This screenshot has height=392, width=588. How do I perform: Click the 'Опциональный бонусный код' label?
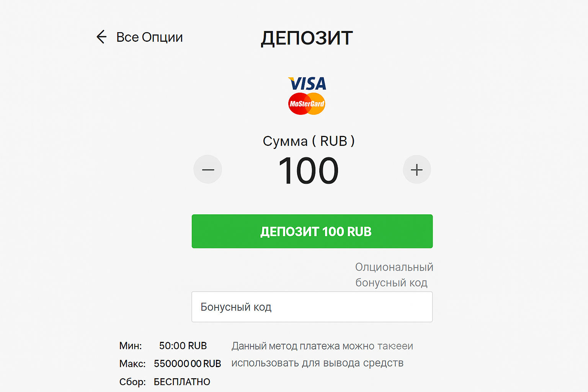[394, 275]
